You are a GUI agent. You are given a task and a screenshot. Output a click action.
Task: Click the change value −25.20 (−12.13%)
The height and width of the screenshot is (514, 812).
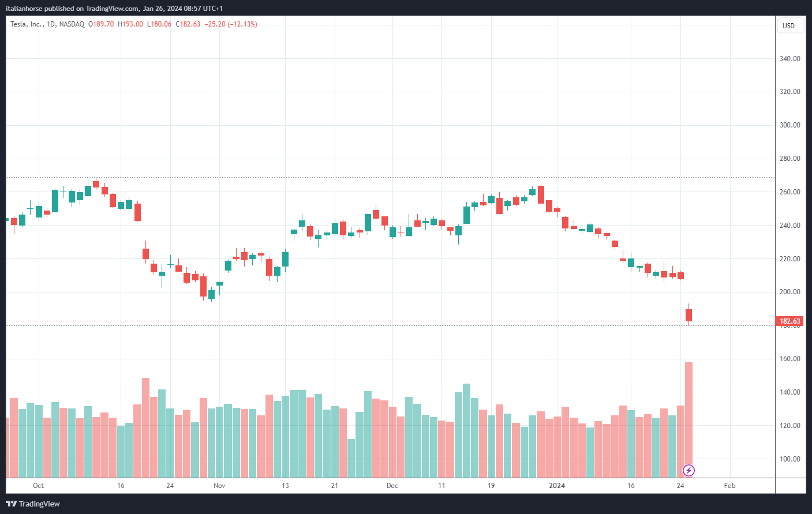(231, 24)
